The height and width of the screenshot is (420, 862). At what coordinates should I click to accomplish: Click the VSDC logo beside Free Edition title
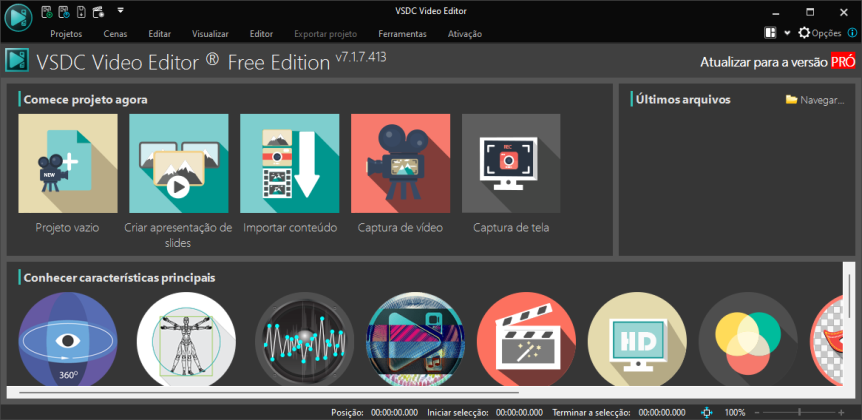tap(16, 61)
